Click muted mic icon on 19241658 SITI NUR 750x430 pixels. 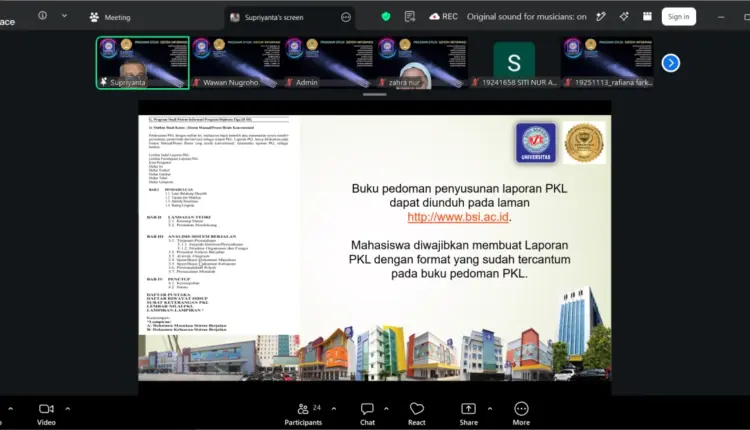pos(474,82)
